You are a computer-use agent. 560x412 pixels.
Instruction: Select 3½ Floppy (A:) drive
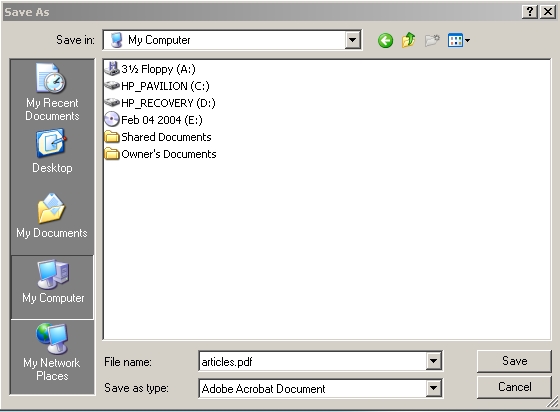coord(150,69)
